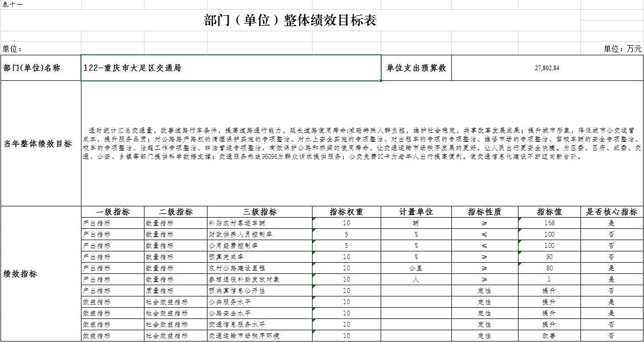The width and height of the screenshot is (644, 342).
Task: Click value 100 in 财政供养人员控制率 row
Action: (x=549, y=234)
